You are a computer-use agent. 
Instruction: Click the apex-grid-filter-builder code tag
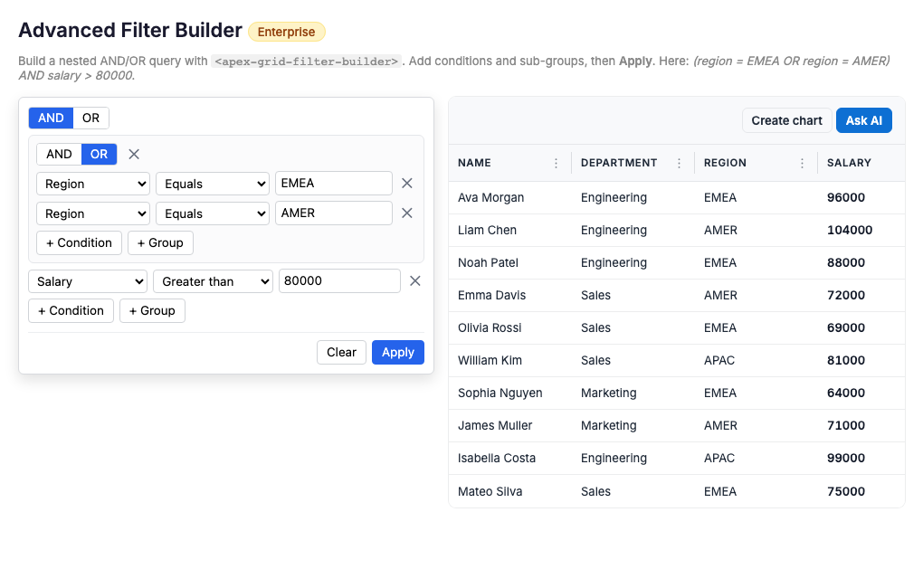[306, 62]
